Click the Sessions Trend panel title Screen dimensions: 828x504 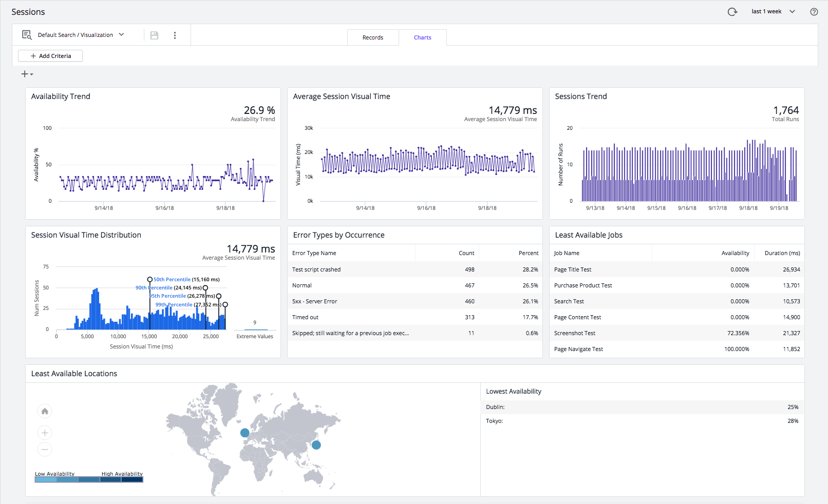581,96
